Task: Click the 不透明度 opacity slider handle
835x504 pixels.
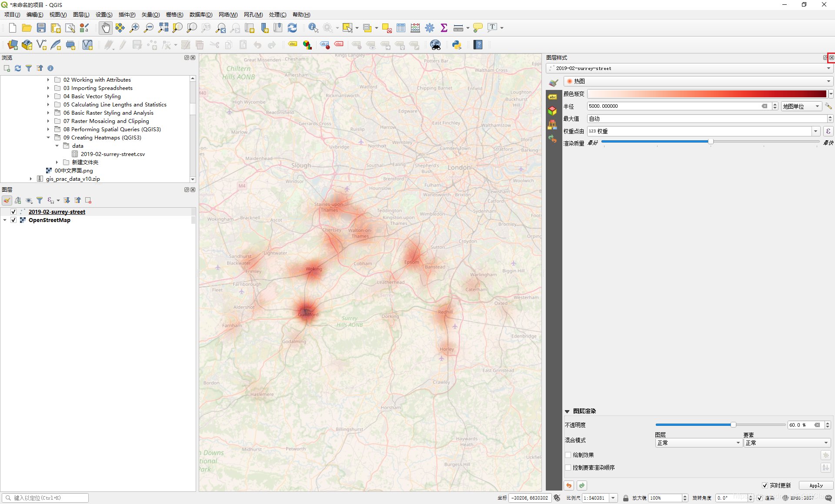Action: (x=733, y=424)
